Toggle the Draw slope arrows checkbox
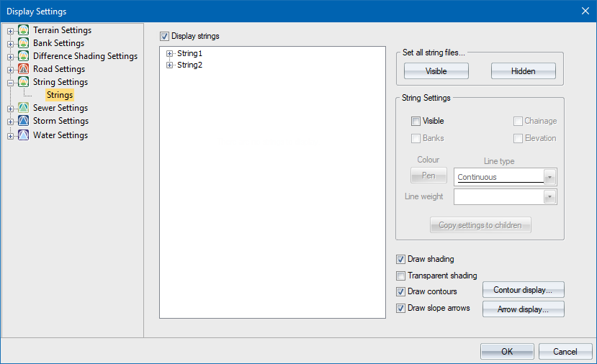The image size is (597, 364). click(401, 308)
